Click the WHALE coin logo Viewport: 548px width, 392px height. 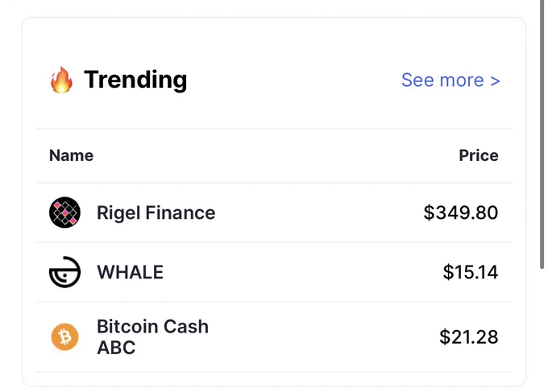[x=64, y=272]
